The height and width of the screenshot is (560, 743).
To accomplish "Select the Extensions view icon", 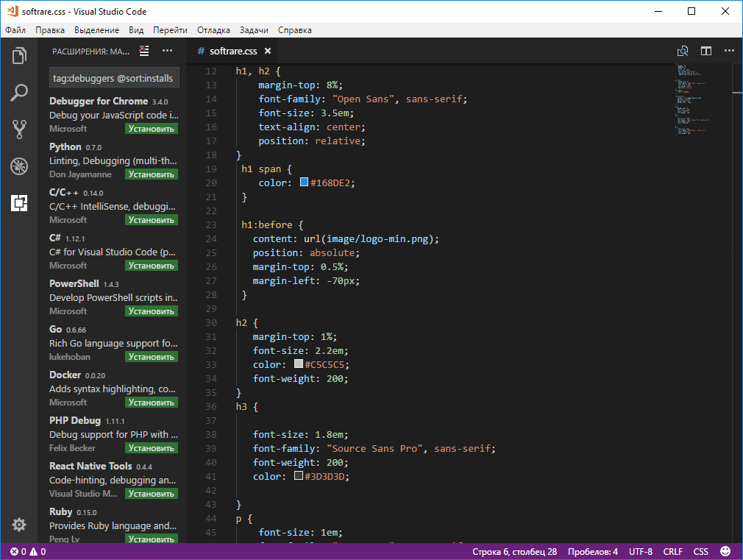I will [19, 203].
